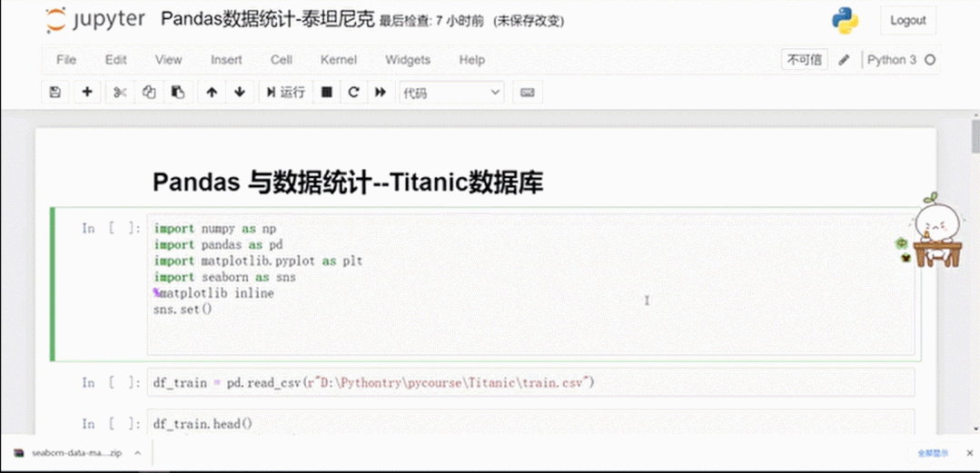This screenshot has height=473, width=980.
Task: Restart kernel and rerun all icon
Action: pyautogui.click(x=380, y=93)
